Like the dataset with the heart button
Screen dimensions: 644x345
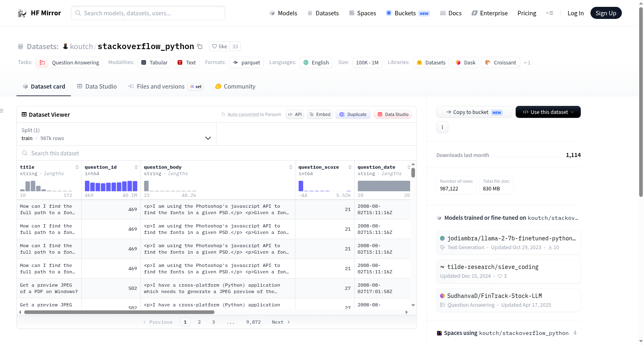pos(220,46)
